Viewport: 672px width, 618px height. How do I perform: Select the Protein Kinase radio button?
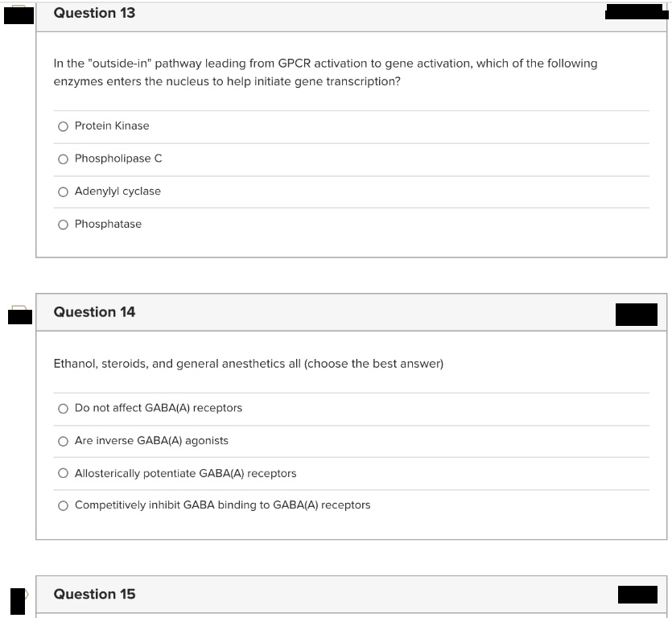[x=63, y=126]
